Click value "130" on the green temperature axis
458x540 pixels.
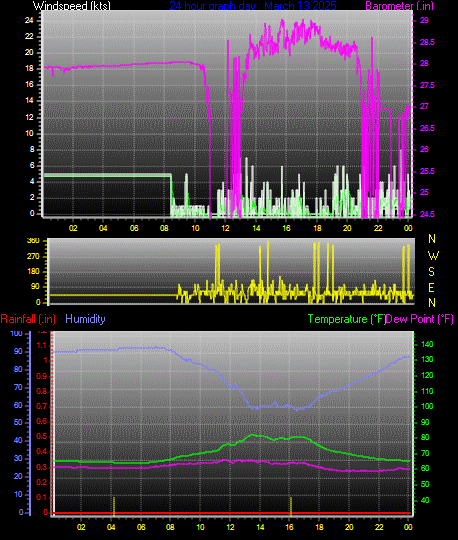(427, 359)
